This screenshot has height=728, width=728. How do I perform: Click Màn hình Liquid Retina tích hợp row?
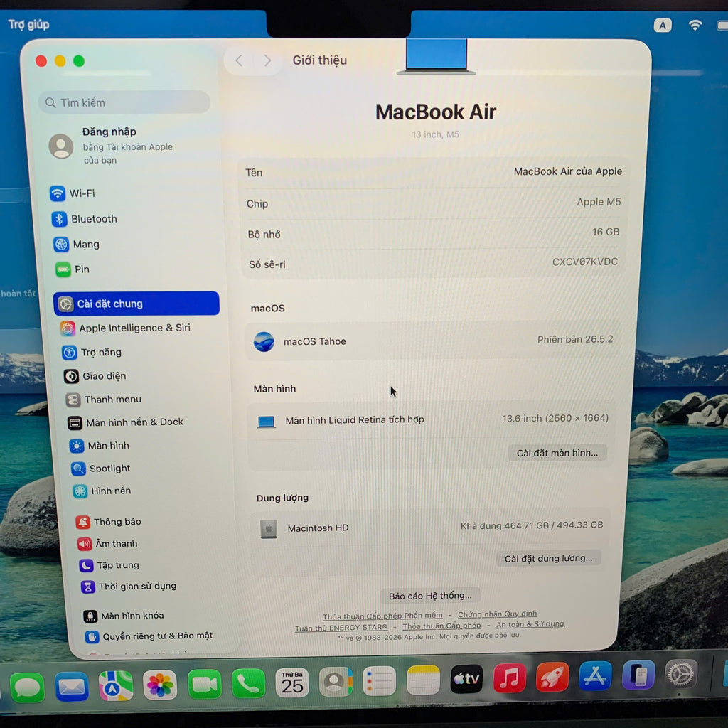432,419
